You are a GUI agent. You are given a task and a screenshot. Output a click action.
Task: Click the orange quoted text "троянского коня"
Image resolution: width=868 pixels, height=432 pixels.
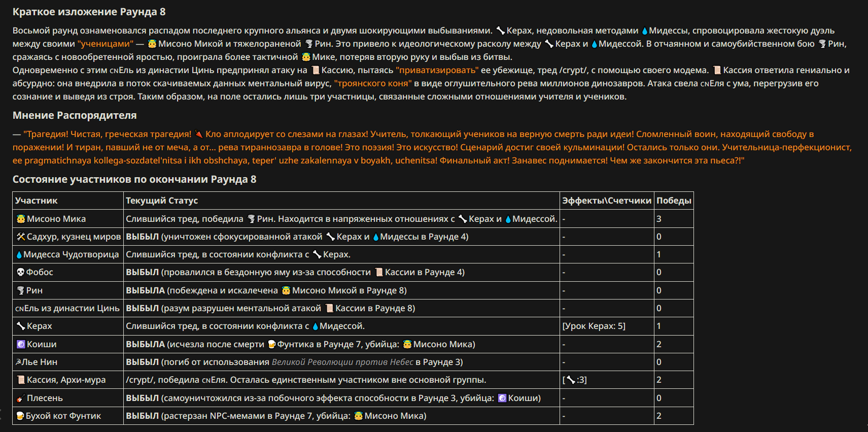pyautogui.click(x=373, y=83)
